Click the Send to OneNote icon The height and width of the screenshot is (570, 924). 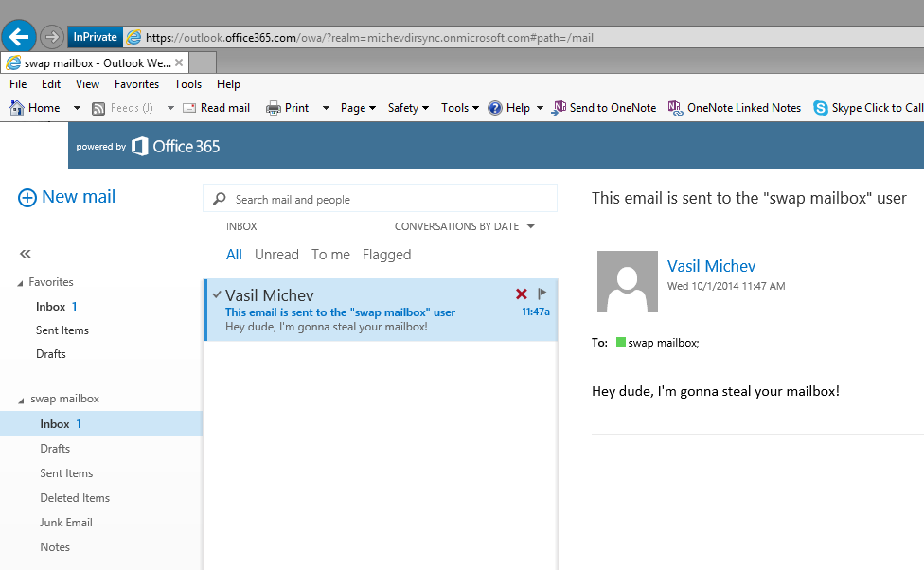(559, 108)
